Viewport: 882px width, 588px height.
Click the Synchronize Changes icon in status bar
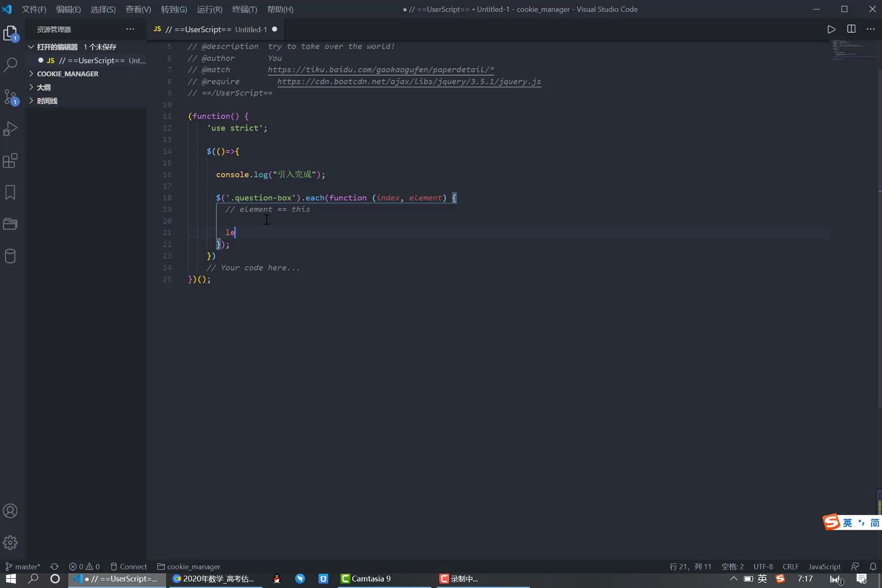[54, 566]
